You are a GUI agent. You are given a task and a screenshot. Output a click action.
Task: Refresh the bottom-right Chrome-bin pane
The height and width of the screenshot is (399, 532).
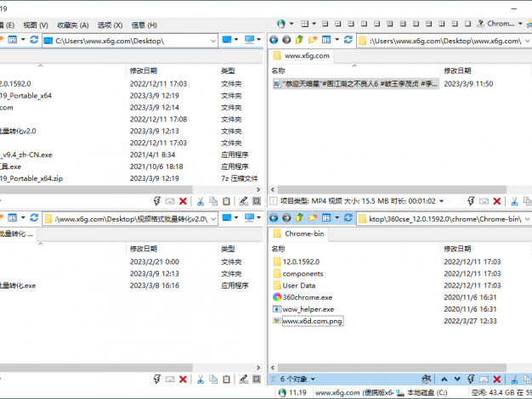point(348,218)
